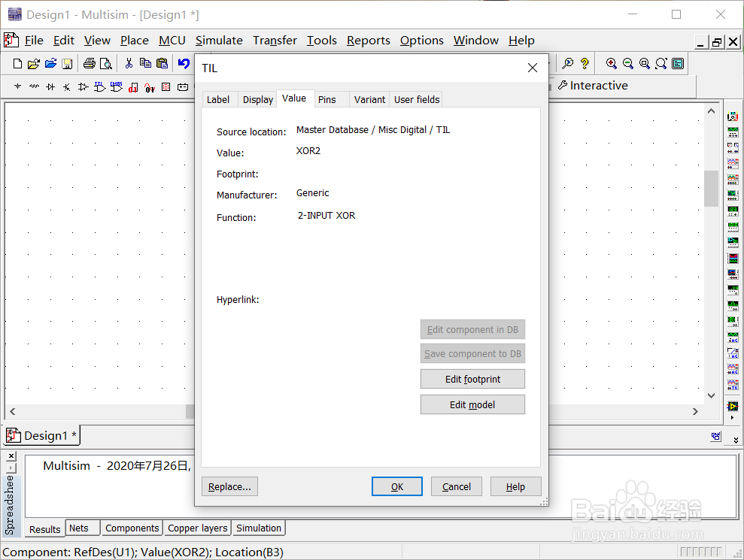The image size is (744, 560).
Task: Select the Design1 sheet tab
Action: (x=42, y=435)
